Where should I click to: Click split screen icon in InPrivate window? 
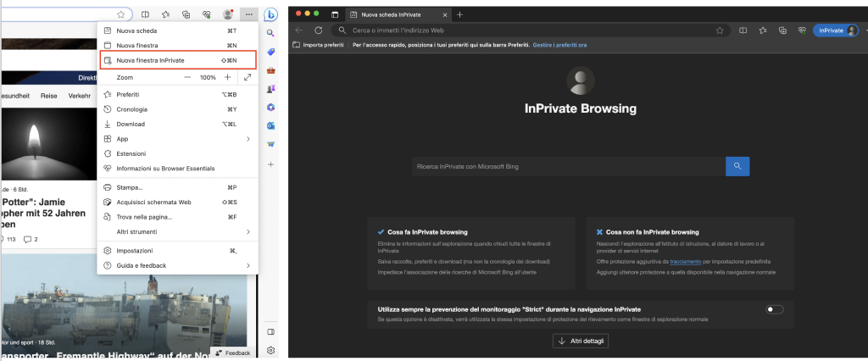point(743,31)
